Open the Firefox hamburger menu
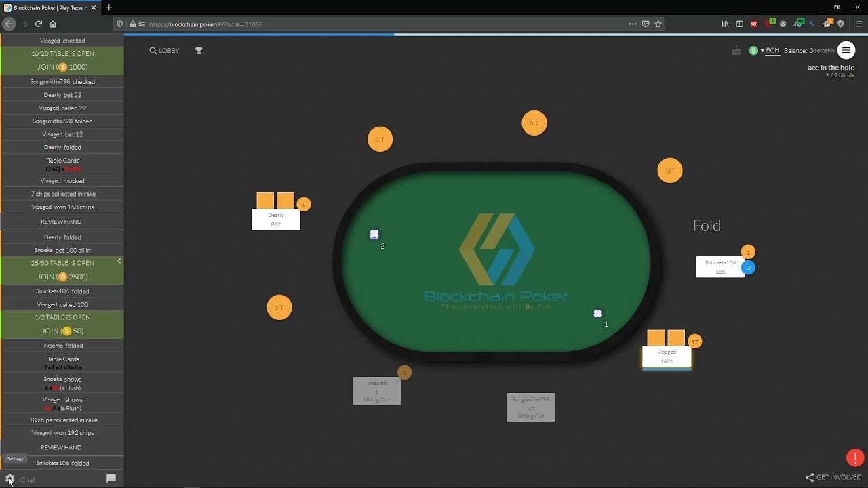868x488 pixels. point(859,24)
